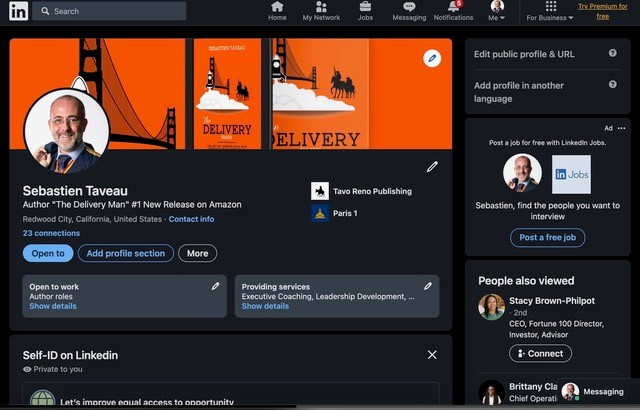Open the ad options ellipsis menu
640x410 pixels.
[622, 128]
